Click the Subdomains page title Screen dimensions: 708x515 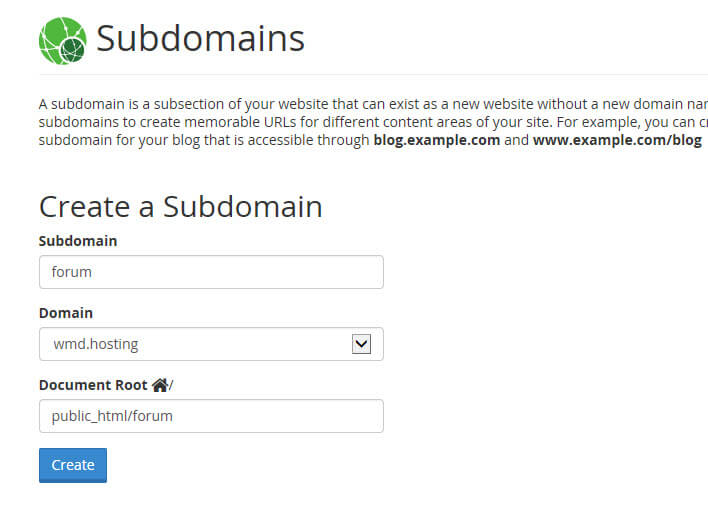pyautogui.click(x=200, y=39)
